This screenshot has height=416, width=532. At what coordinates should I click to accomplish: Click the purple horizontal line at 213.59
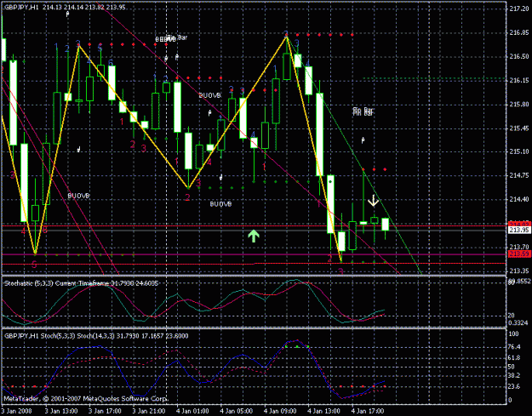tap(255, 254)
